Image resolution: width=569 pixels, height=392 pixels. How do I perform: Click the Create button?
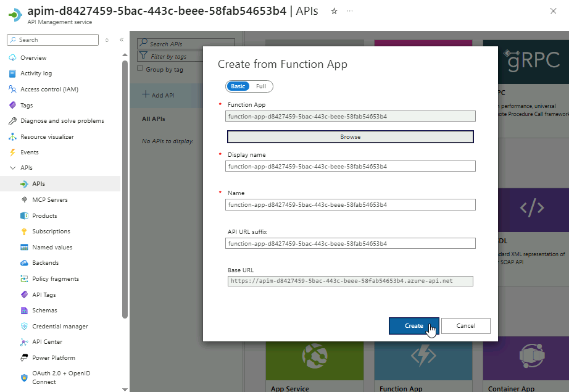point(413,326)
